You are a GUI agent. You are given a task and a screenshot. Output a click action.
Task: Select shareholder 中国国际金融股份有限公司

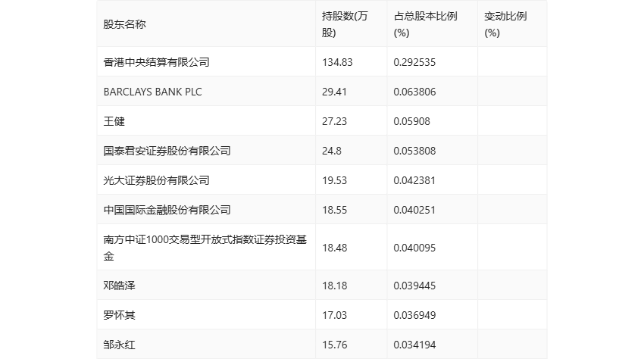[x=167, y=210]
